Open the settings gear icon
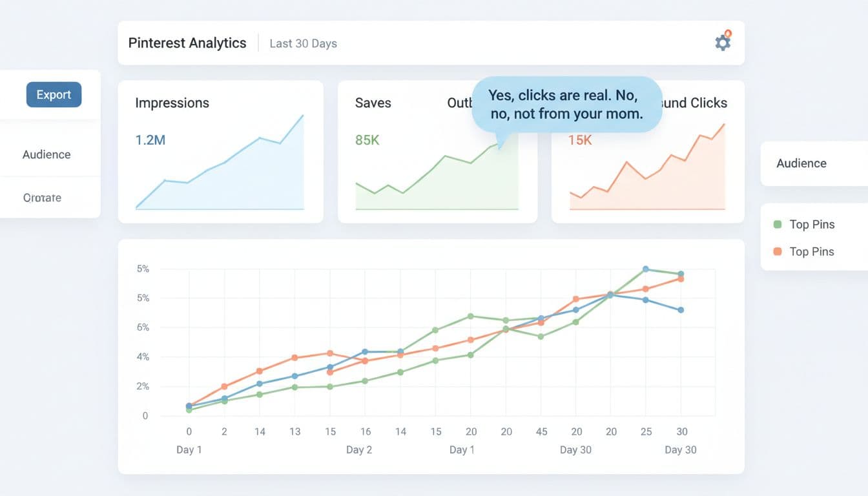 coord(722,41)
